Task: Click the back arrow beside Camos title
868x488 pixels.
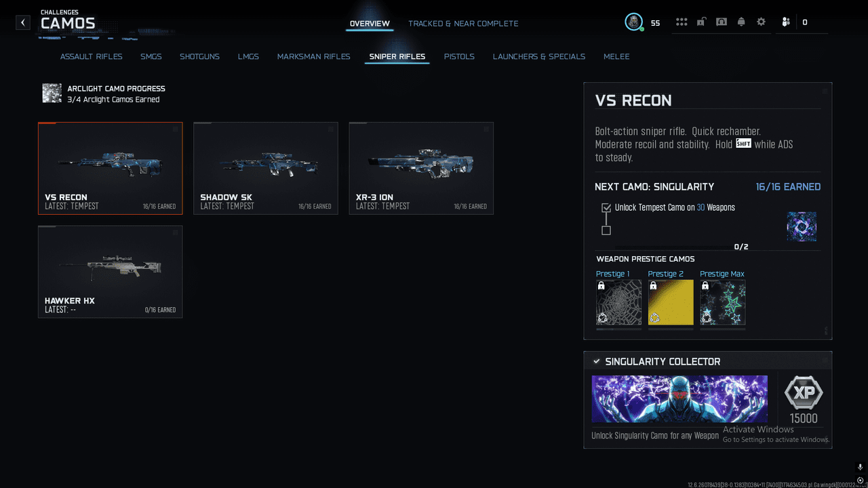Action: click(23, 22)
